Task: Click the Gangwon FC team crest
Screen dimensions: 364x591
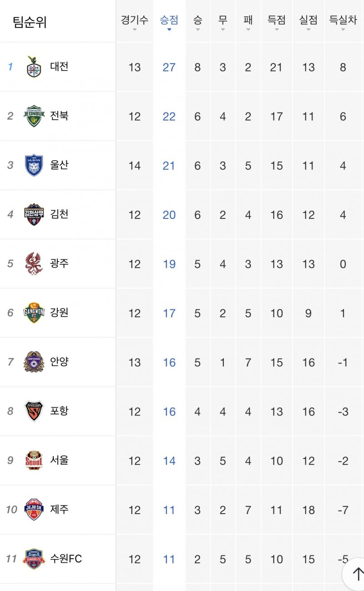Action: coord(34,313)
